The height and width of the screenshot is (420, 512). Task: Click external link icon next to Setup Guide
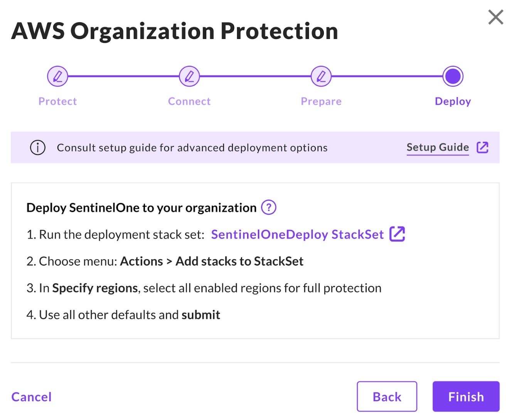pyautogui.click(x=482, y=147)
